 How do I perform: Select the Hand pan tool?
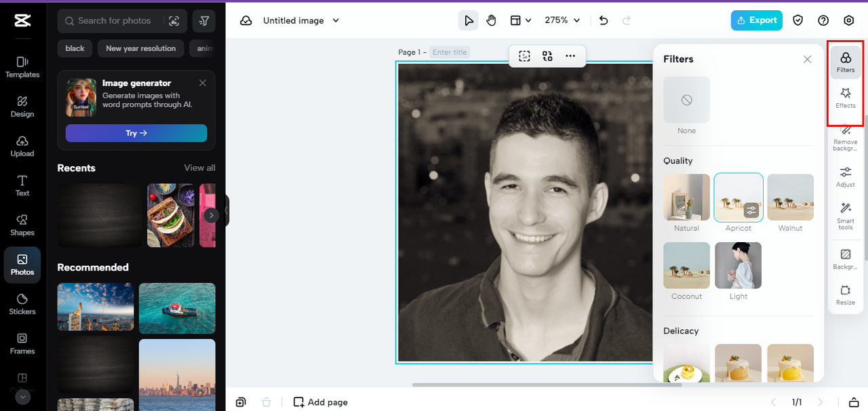[491, 20]
